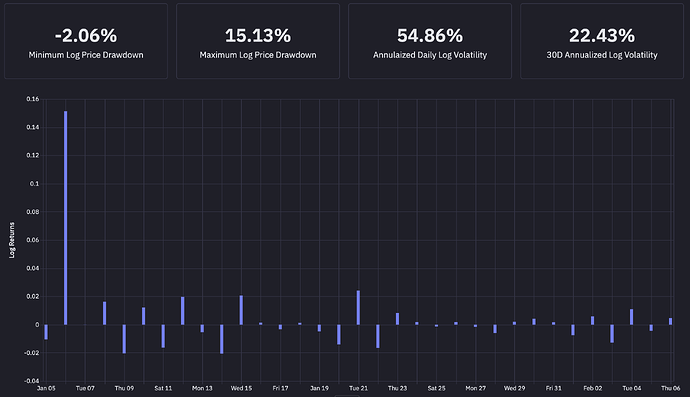Click the Log Returns y-axis title

click(x=12, y=240)
